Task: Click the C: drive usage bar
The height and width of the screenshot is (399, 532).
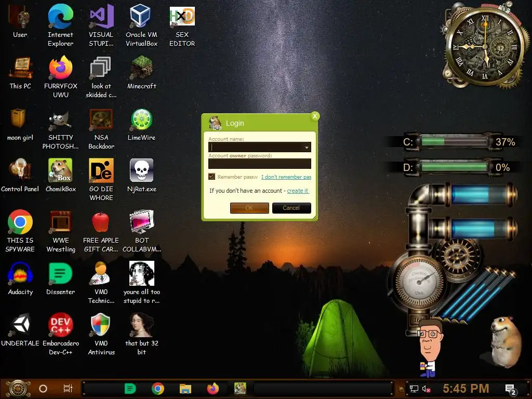Action: point(454,141)
